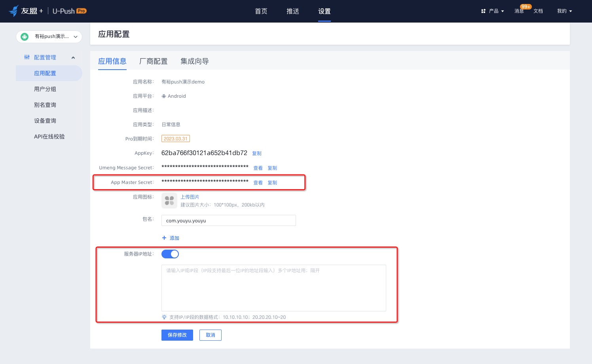Viewport: 592px width, 364px height.
Task: Open the 我的 account dropdown
Action: pos(565,11)
